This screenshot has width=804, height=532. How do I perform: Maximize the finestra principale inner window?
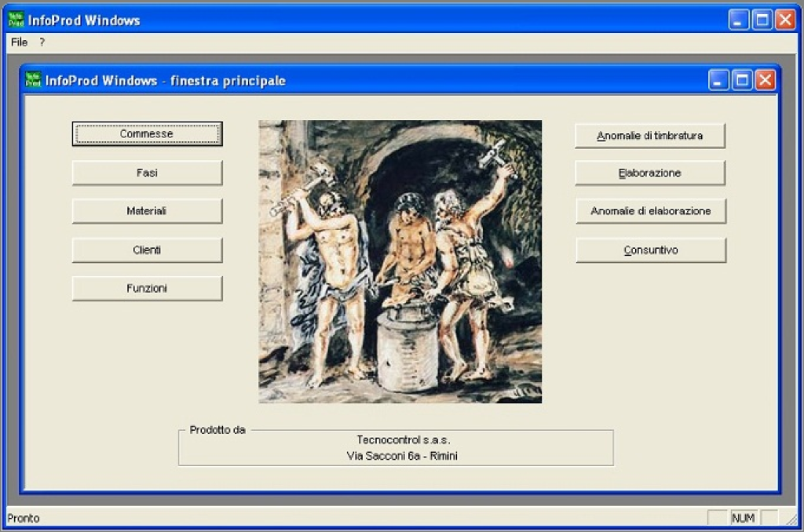pyautogui.click(x=742, y=80)
